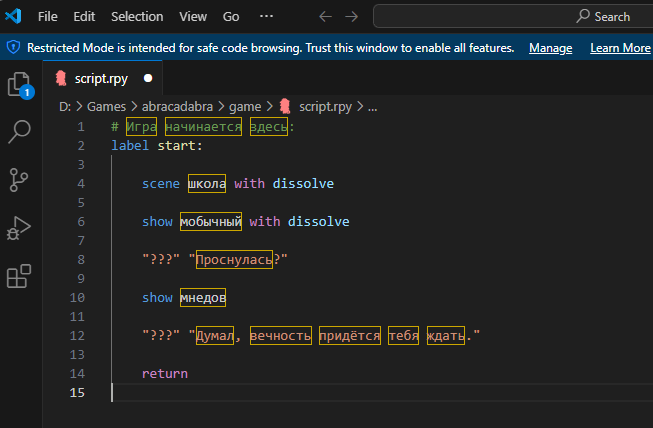Image resolution: width=653 pixels, height=428 pixels.
Task: Open the Explorer view in activity bar
Action: [x=20, y=85]
